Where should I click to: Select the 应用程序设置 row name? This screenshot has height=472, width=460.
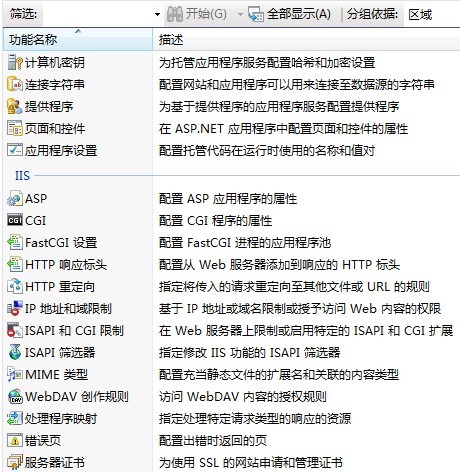click(61, 151)
